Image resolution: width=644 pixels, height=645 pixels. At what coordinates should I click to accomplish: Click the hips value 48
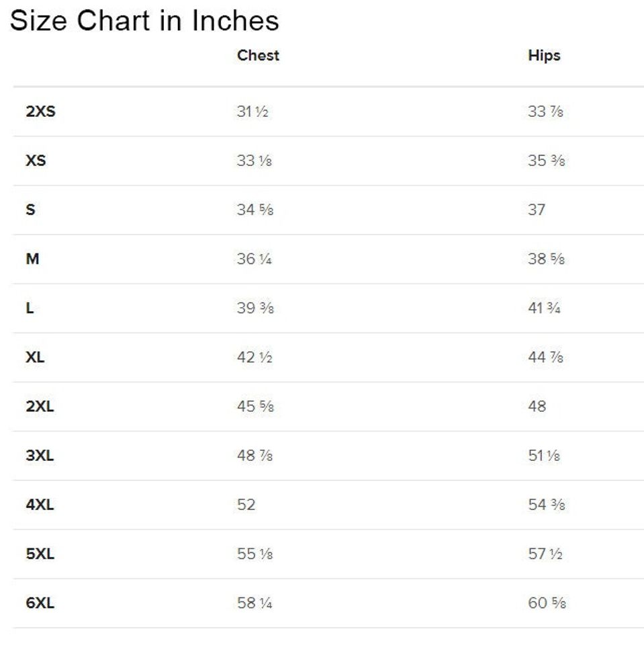click(x=537, y=406)
